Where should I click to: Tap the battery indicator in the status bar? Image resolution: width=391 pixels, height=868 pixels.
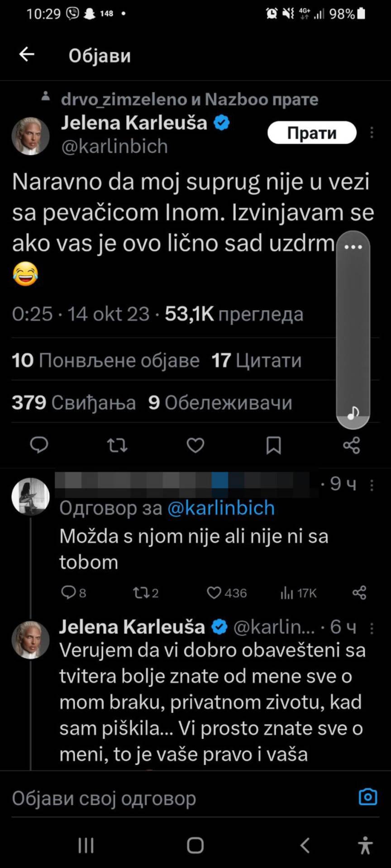pyautogui.click(x=362, y=14)
